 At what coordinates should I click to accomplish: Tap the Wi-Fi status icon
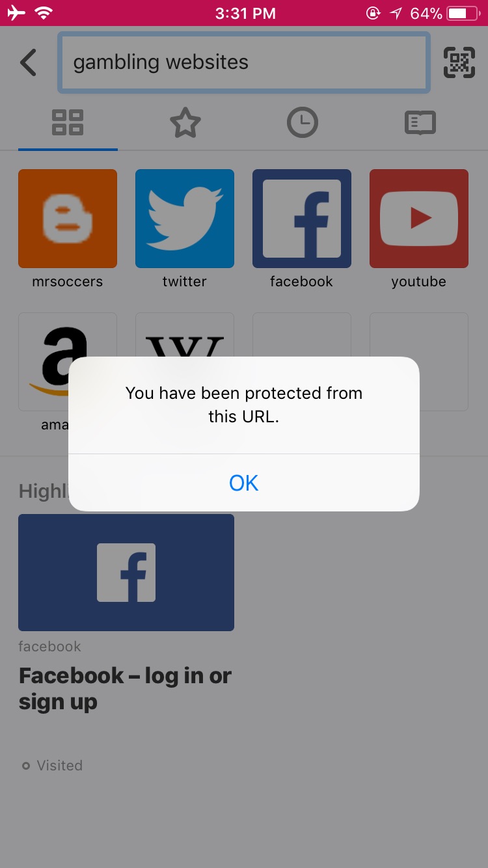tap(45, 13)
